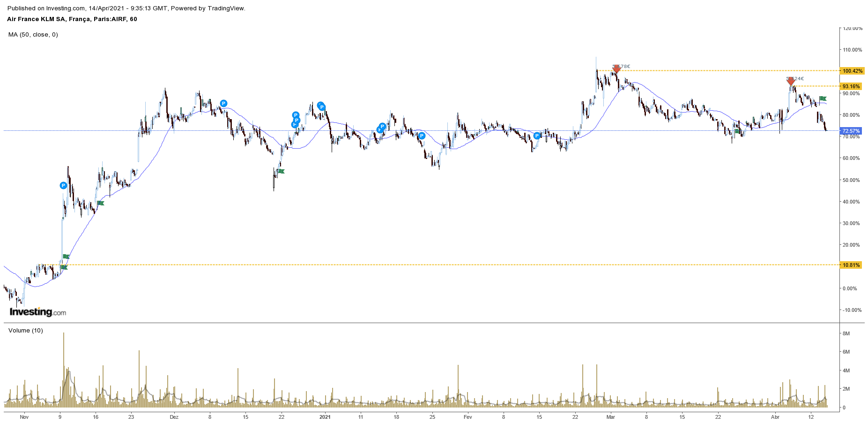Click the 20.00% axis label
The width and height of the screenshot is (868, 423).
[852, 245]
